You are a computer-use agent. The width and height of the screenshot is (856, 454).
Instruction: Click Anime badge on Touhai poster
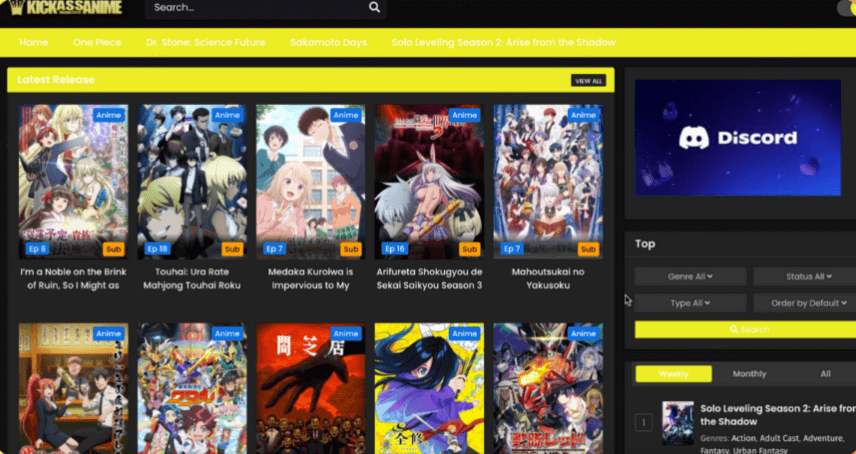click(227, 115)
